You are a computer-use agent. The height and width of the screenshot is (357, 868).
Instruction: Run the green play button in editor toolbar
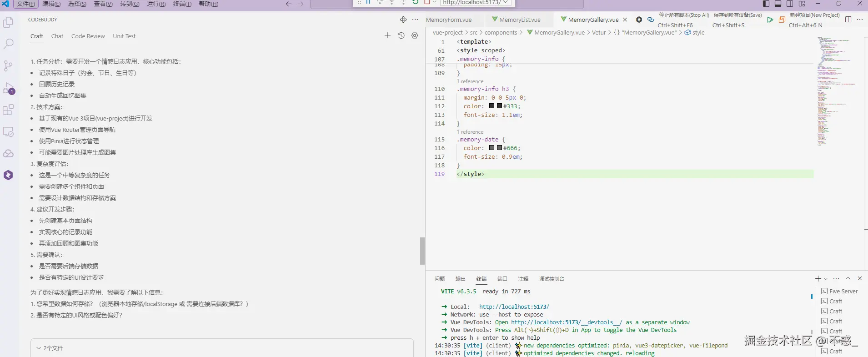770,20
